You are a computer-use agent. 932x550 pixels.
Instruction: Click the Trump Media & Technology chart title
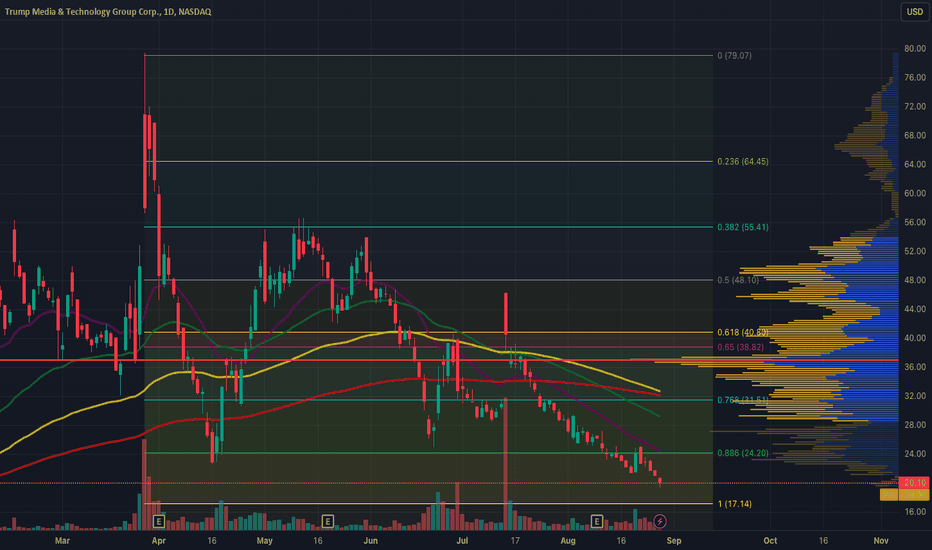coord(108,12)
